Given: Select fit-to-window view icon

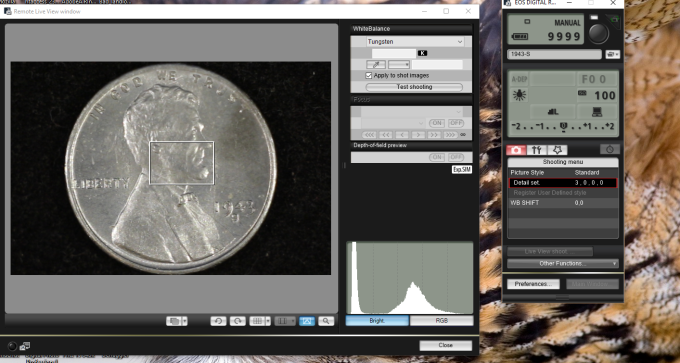Looking at the screenshot, I should click(x=307, y=321).
